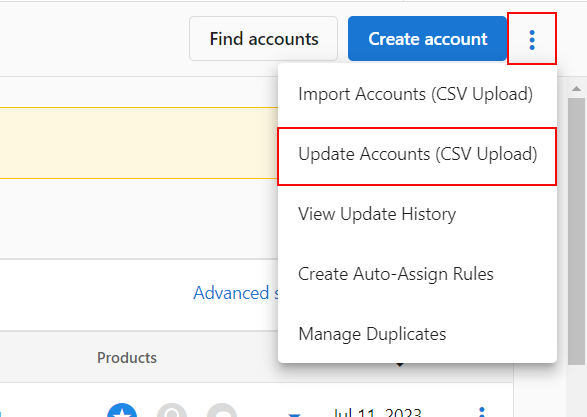Expand the blue dropdown arrow before the date

point(294,414)
